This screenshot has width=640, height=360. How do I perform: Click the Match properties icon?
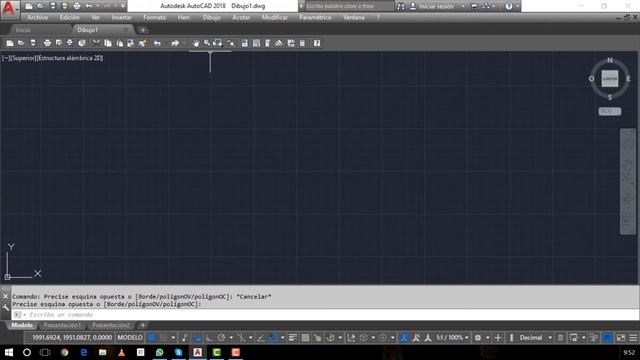(142, 43)
